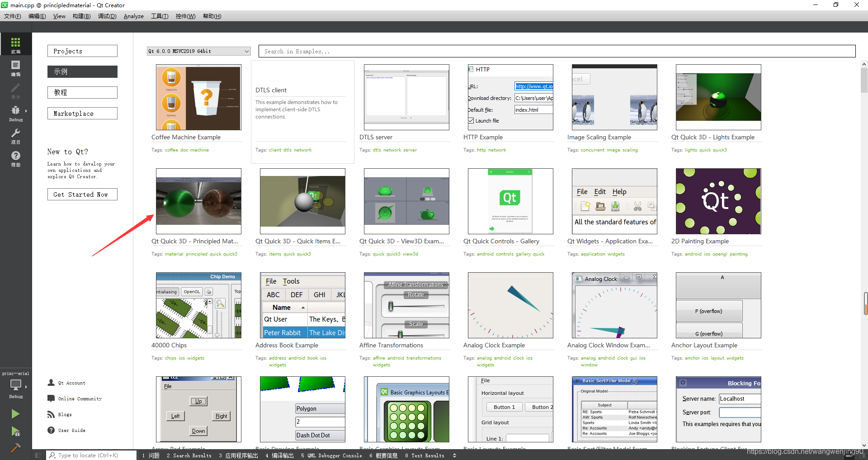Image resolution: width=868 pixels, height=460 pixels.
Task: Build project with the hammer icon
Action: [x=15, y=448]
